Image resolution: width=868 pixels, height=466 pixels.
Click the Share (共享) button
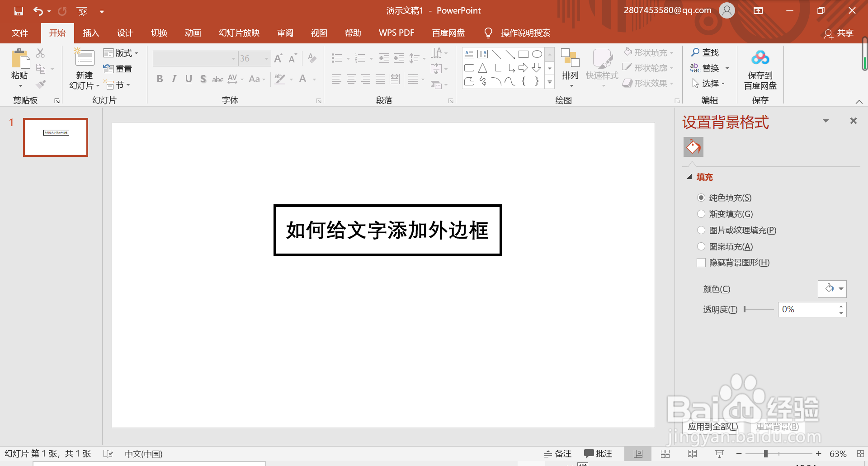click(x=839, y=33)
